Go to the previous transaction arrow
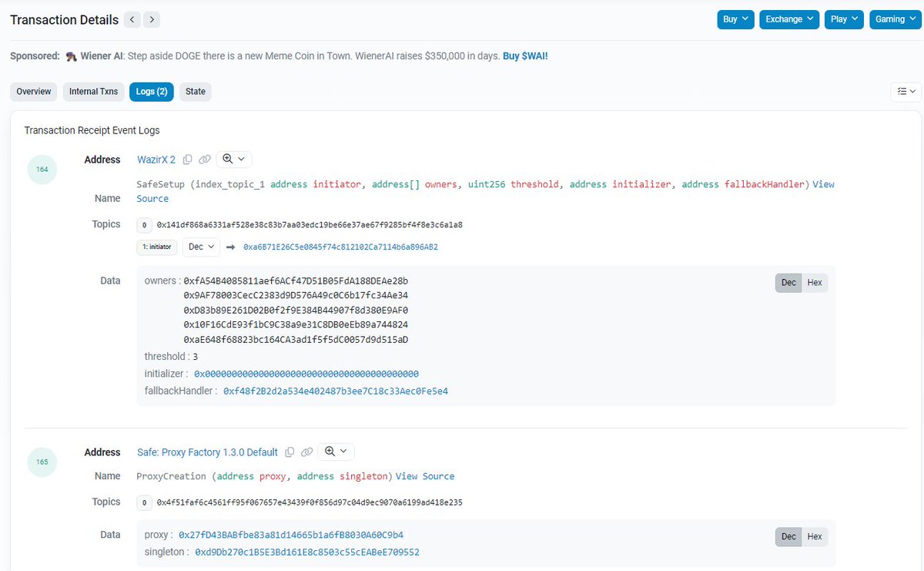This screenshot has height=571, width=924. coord(132,19)
